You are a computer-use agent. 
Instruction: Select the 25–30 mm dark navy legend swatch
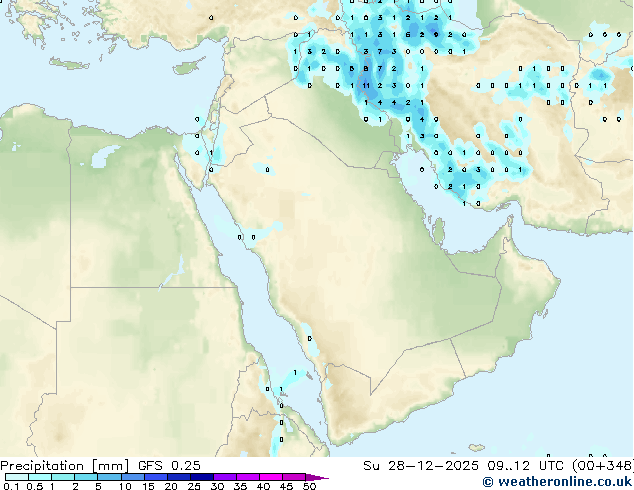click(x=202, y=477)
